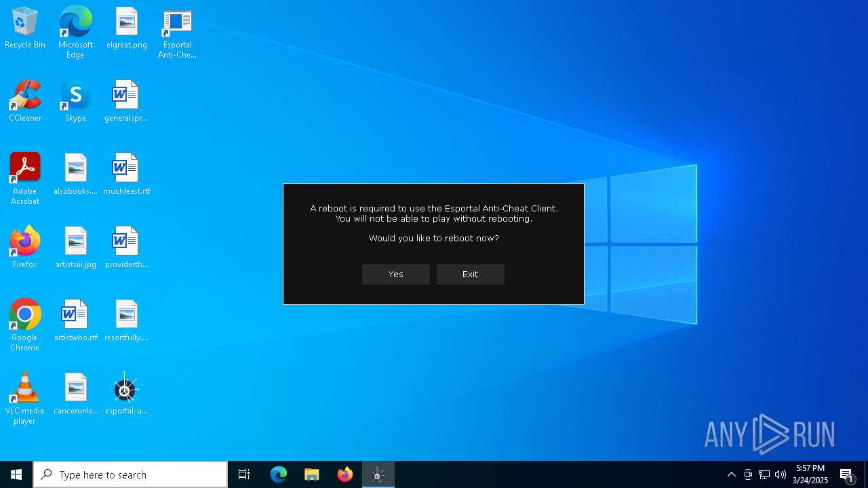
Task: Select the esportal-u installer icon on desktop
Action: (127, 394)
